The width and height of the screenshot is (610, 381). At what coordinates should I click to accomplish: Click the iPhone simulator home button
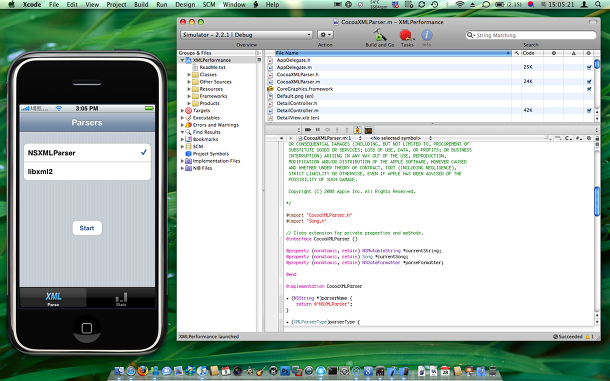pos(87,328)
